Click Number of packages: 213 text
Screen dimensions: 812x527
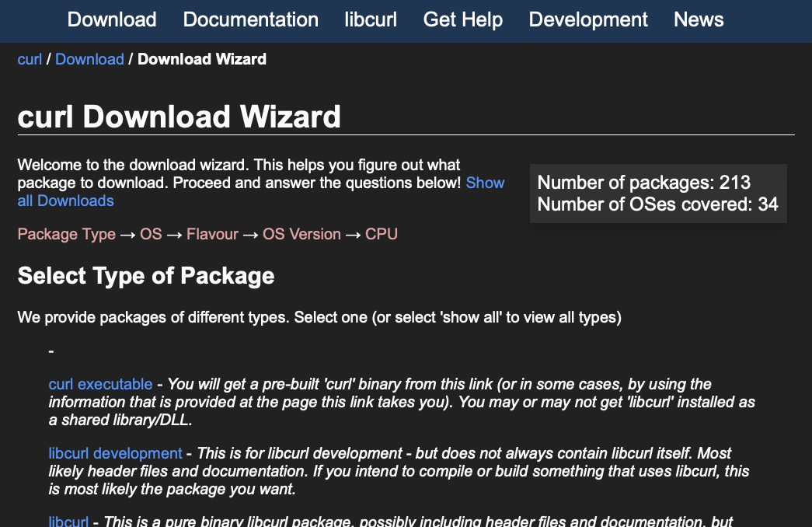tap(643, 183)
